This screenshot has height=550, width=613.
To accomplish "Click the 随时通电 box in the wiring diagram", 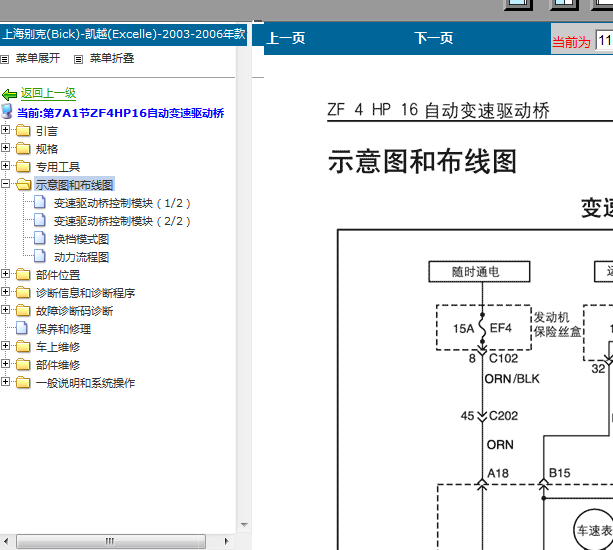I will [479, 272].
